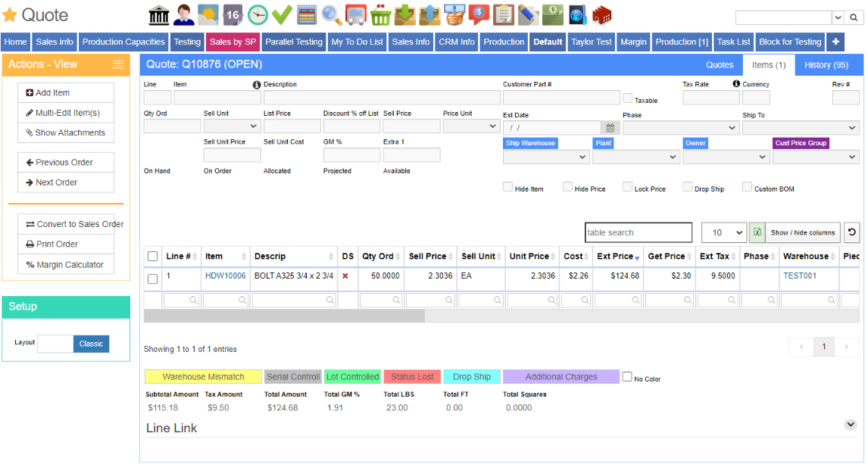Open the Ship Warehouse dropdown

click(x=546, y=157)
